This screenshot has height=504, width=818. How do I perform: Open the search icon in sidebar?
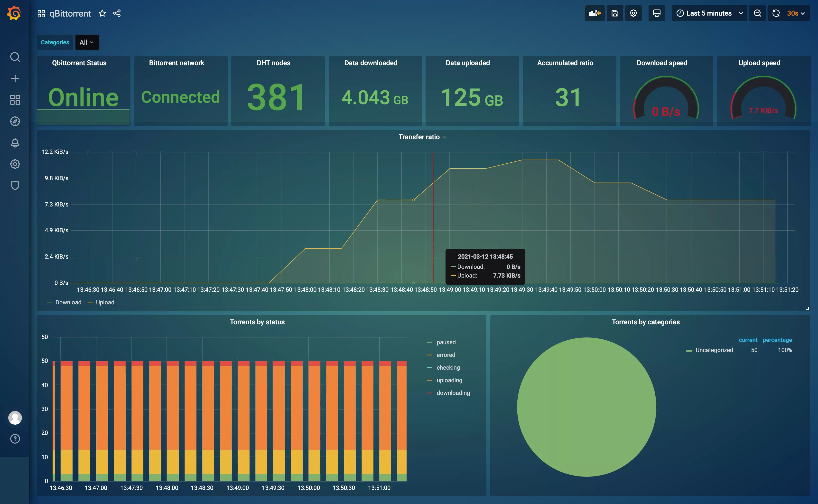15,57
